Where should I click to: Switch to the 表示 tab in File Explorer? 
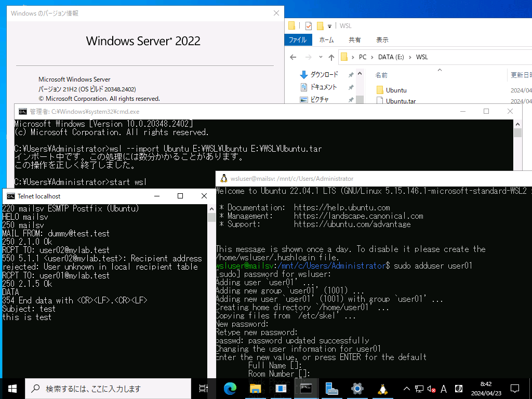tap(383, 39)
